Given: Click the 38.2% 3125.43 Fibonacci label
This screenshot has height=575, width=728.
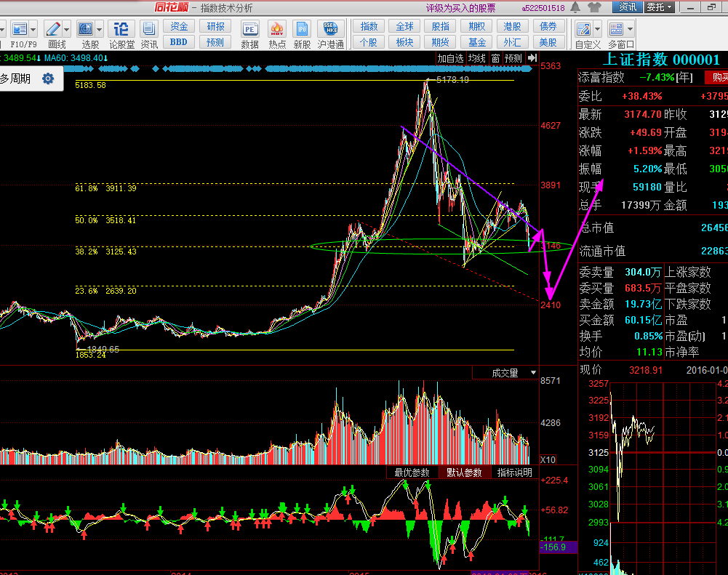Looking at the screenshot, I should click(106, 252).
